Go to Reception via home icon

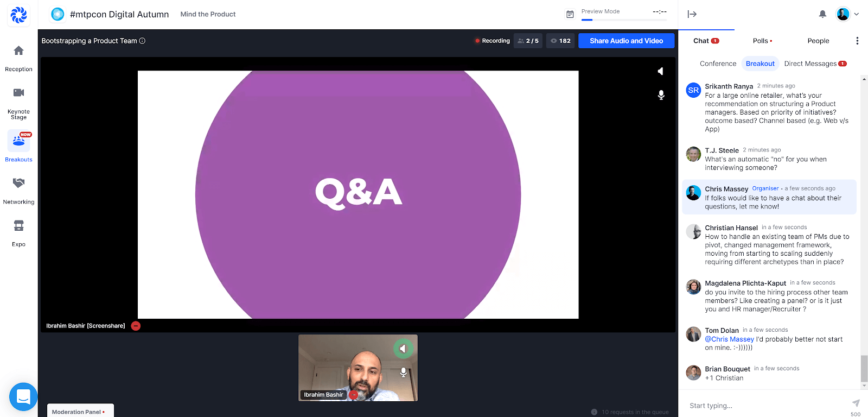tap(18, 51)
